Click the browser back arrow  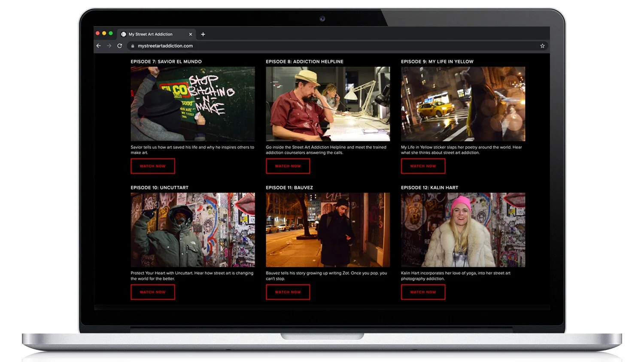(x=99, y=46)
